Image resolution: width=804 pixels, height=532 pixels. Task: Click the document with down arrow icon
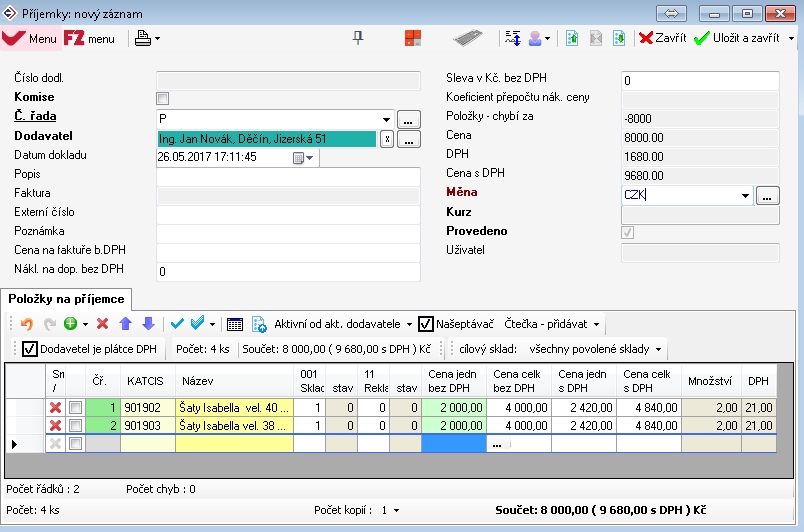(x=619, y=38)
